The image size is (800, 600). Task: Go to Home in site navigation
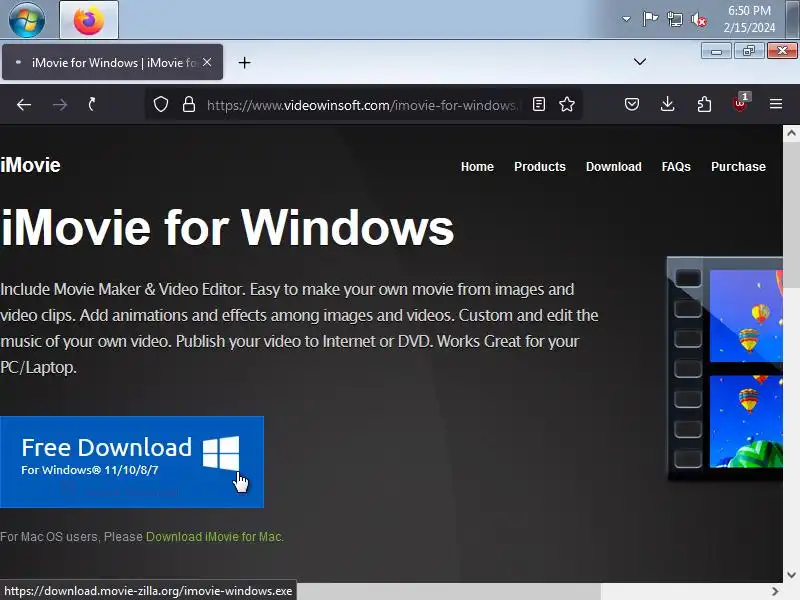pos(477,167)
